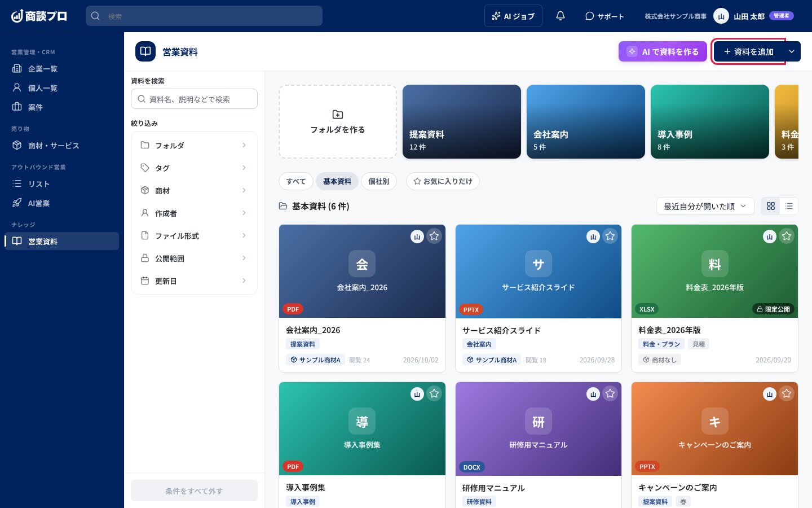This screenshot has width=812, height=508.
Task: Open the 最近自分が開いた順 sort dropdown
Action: (705, 206)
